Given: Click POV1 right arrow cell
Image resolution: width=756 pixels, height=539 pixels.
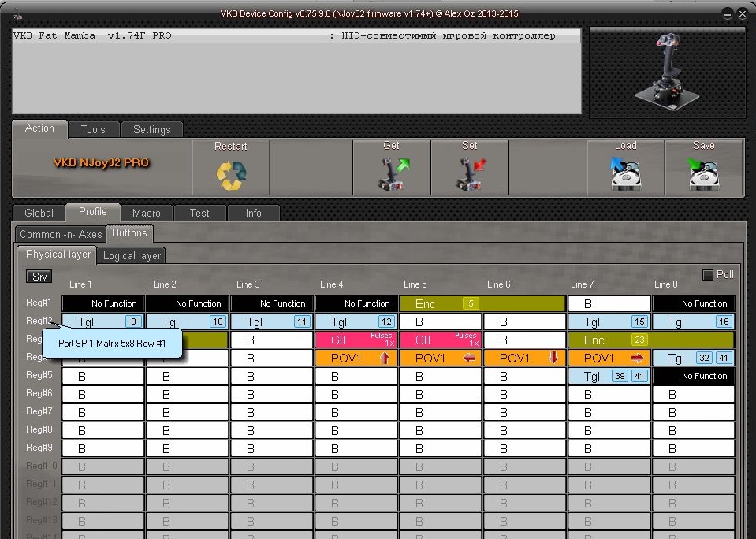Looking at the screenshot, I should pyautogui.click(x=609, y=358).
